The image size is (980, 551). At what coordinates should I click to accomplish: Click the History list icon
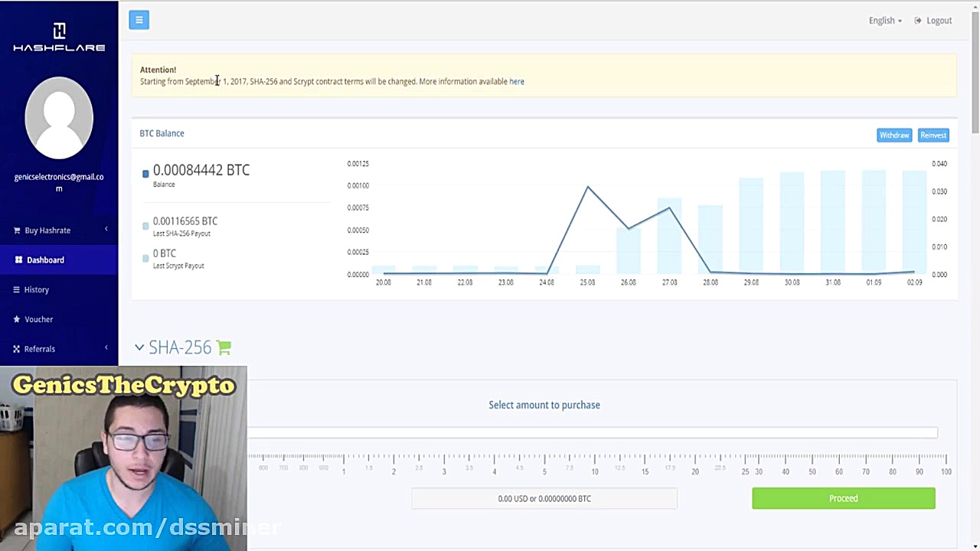click(17, 289)
